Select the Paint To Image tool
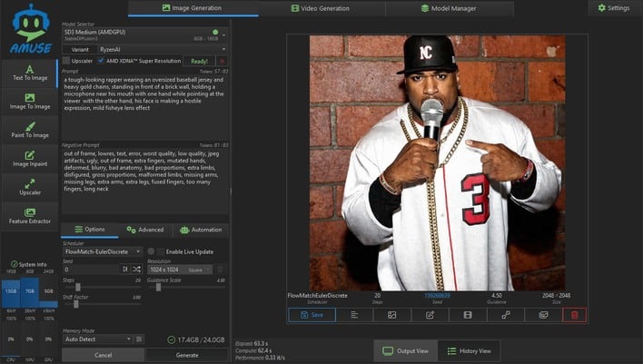 (x=30, y=131)
